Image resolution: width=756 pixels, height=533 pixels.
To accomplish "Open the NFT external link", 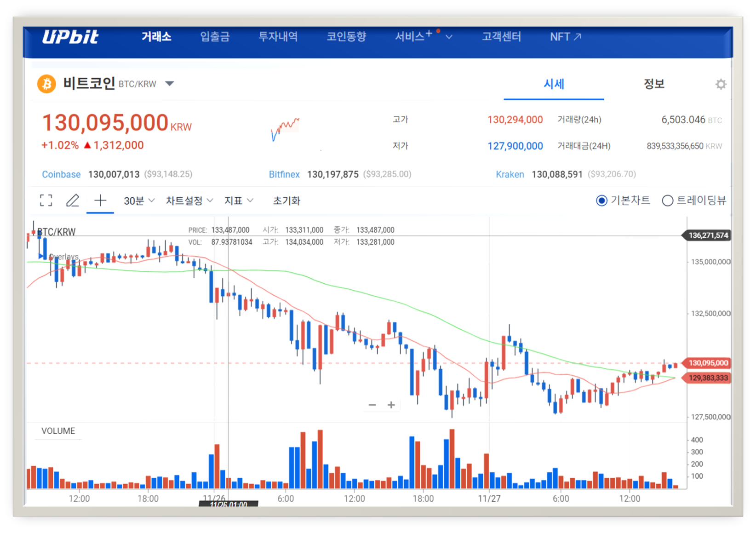I will click(x=566, y=36).
